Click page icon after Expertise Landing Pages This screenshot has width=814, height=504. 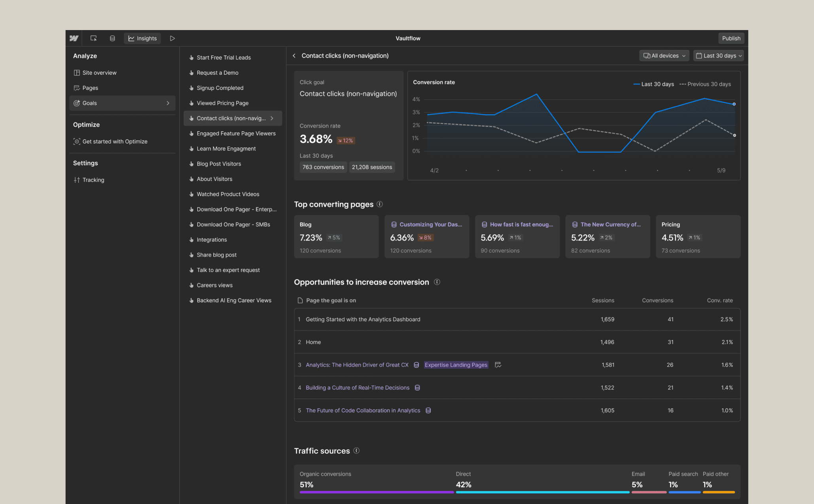point(498,365)
